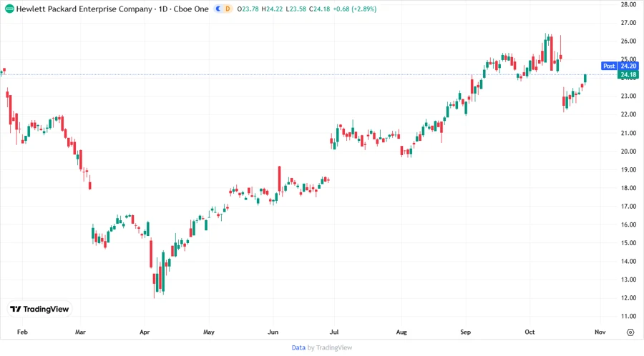Click the latest green candle near 24.18

coord(585,79)
